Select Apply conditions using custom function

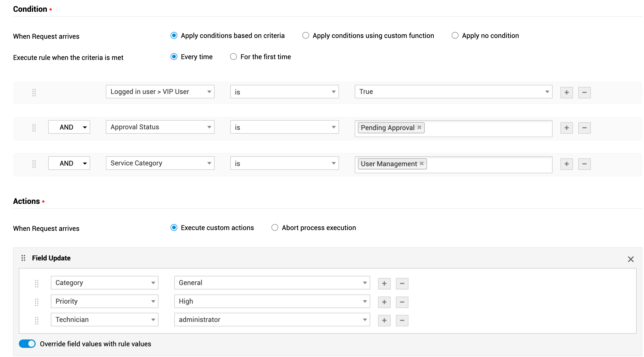point(305,35)
